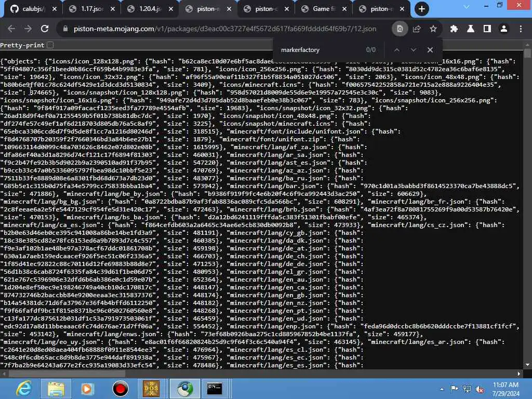The image size is (532, 399).
Task: Close the Game files tab
Action: (x=344, y=9)
